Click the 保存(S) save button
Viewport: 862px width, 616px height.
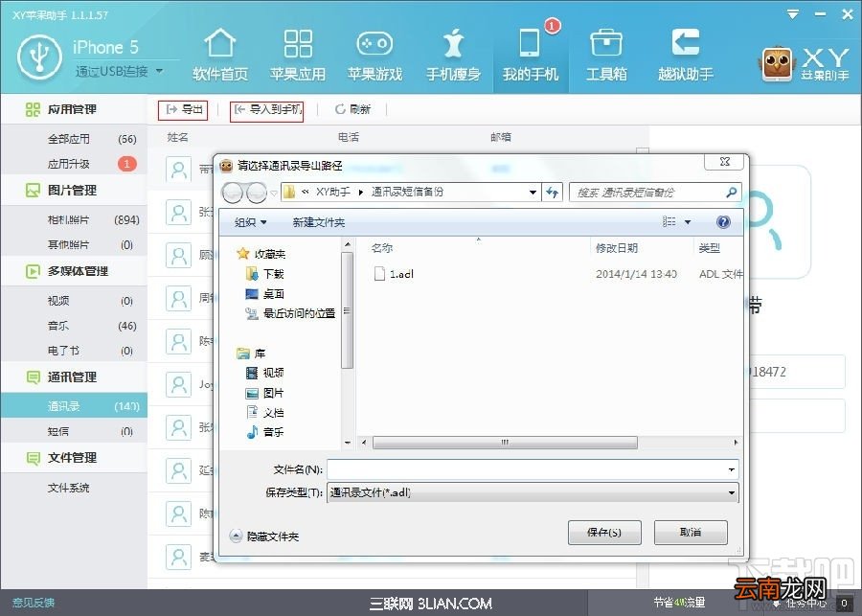[x=604, y=533]
